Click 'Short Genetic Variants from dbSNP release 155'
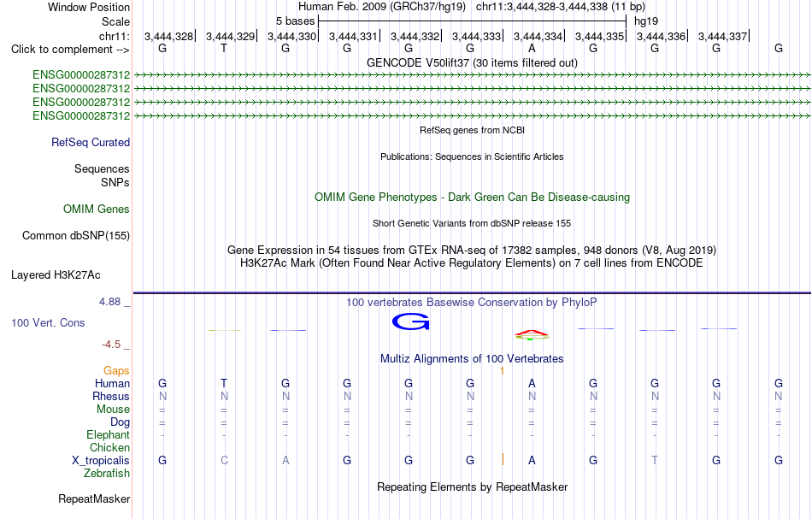 [472, 223]
